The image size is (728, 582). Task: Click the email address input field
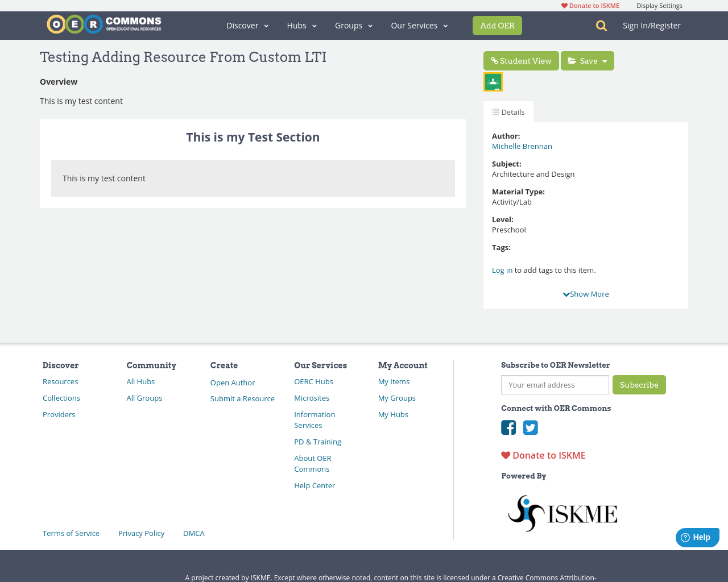pos(555,384)
